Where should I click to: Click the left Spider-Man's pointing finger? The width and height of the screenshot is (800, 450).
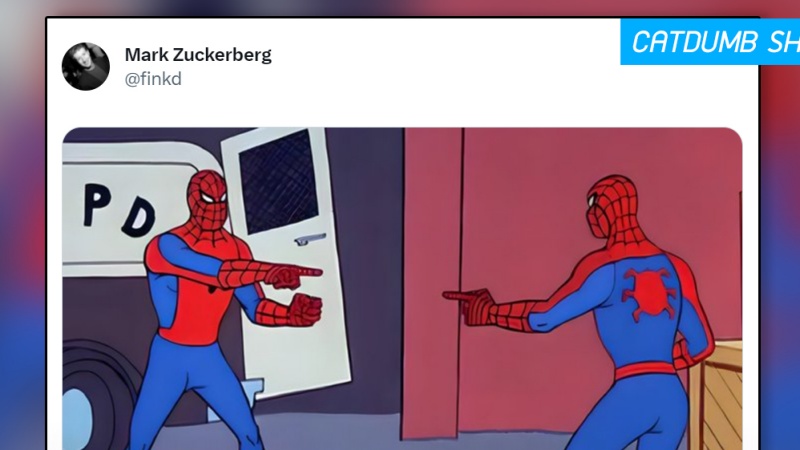click(308, 273)
